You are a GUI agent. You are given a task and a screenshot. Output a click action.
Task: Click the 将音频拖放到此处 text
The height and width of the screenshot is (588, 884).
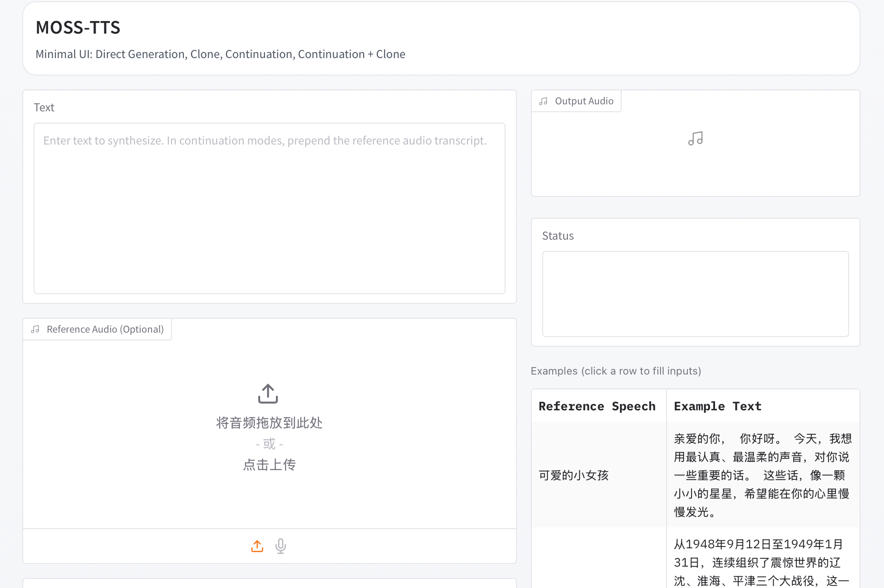click(268, 422)
